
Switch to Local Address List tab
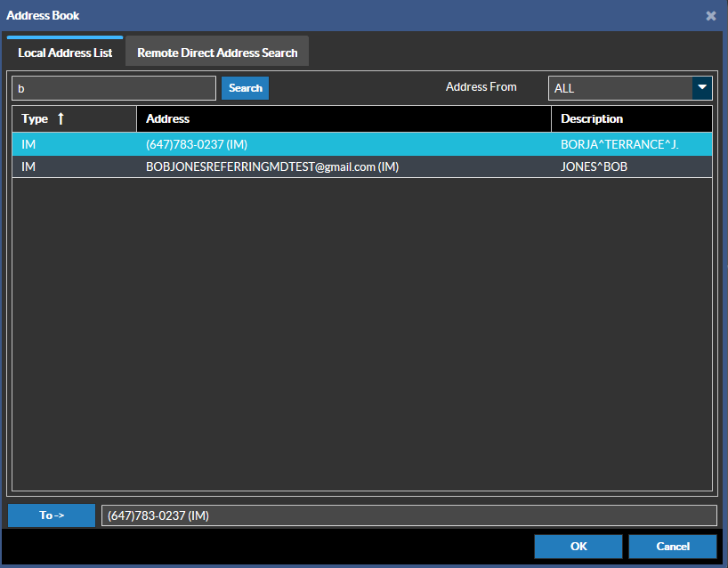click(x=65, y=53)
